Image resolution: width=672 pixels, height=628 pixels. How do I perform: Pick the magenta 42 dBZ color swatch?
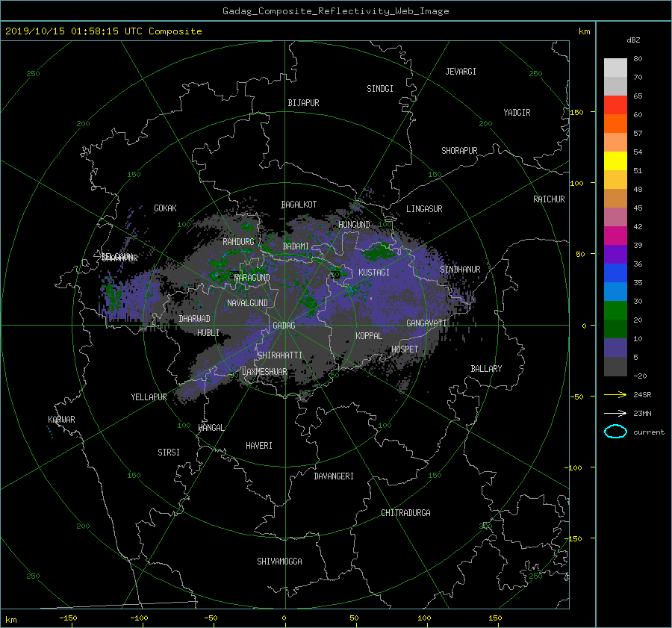pos(615,235)
